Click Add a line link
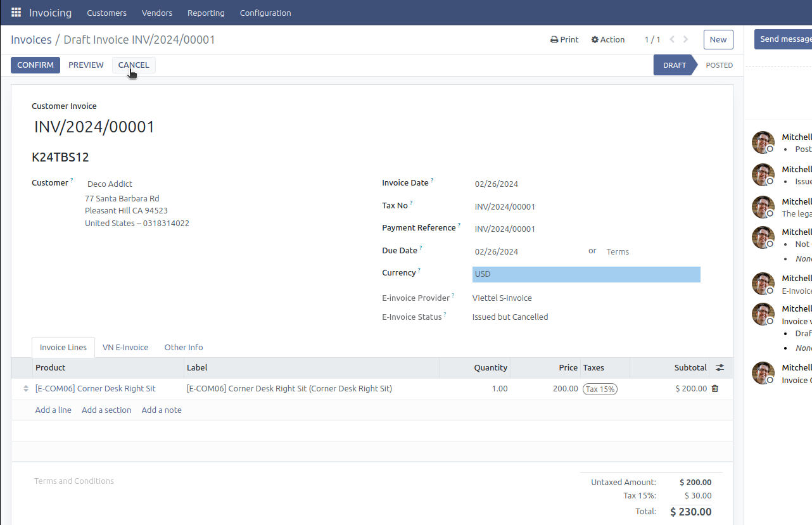The image size is (812, 525). point(53,410)
